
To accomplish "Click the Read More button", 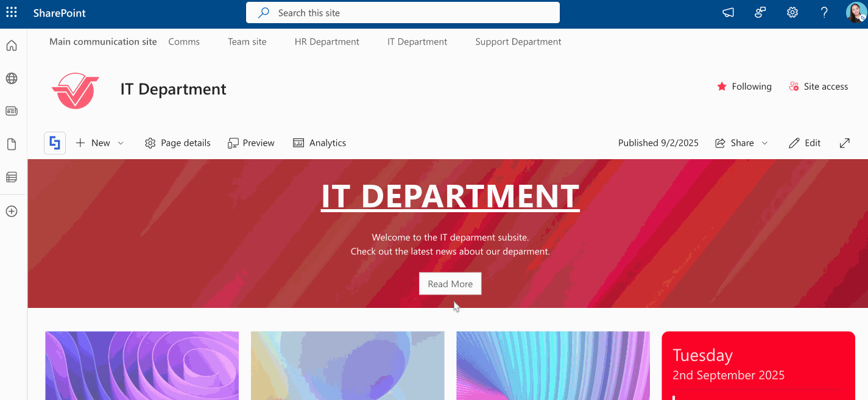I will coord(450,284).
